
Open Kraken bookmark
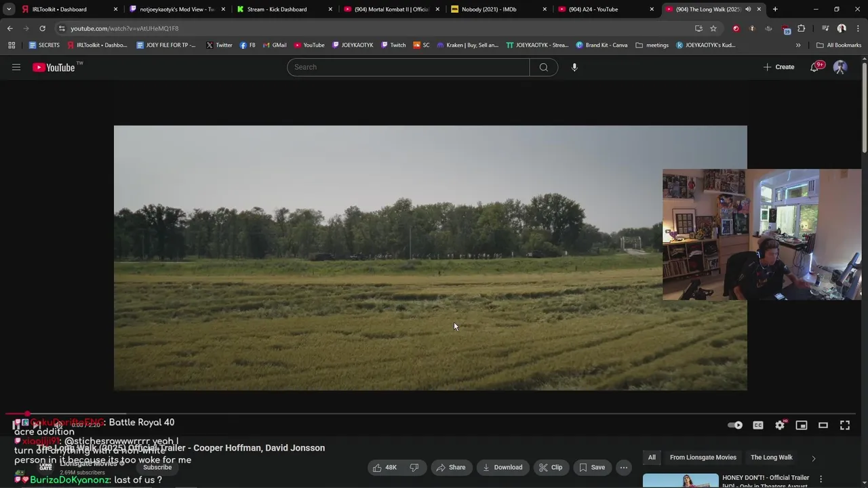[x=468, y=45]
